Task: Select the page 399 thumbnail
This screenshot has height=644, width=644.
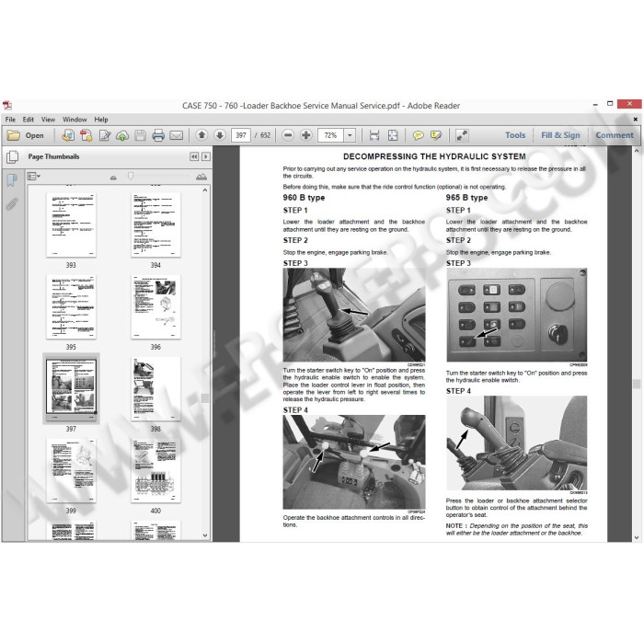Action: coord(71,470)
